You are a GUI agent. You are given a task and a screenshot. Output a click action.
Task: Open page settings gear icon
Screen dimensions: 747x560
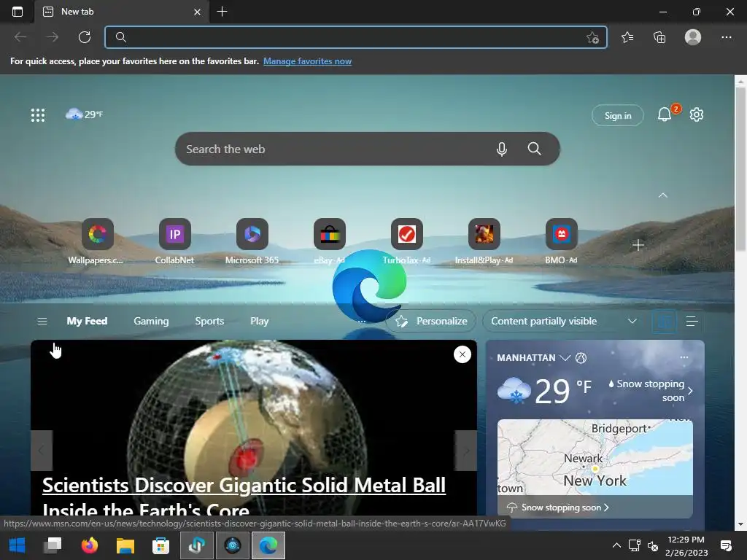tap(697, 114)
